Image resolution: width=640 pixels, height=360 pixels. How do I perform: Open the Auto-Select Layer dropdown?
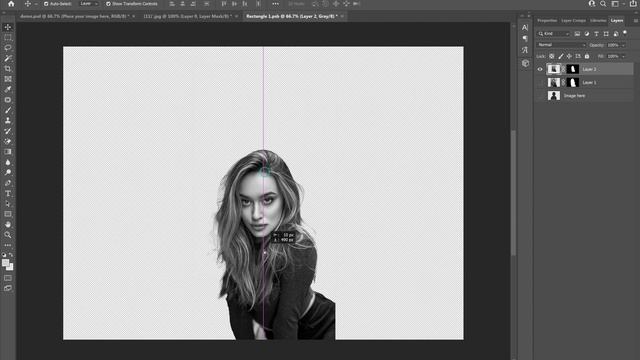click(89, 4)
